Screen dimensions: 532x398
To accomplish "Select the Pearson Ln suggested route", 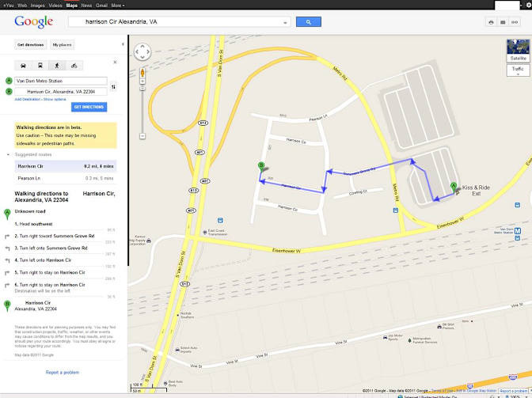I will pos(66,178).
